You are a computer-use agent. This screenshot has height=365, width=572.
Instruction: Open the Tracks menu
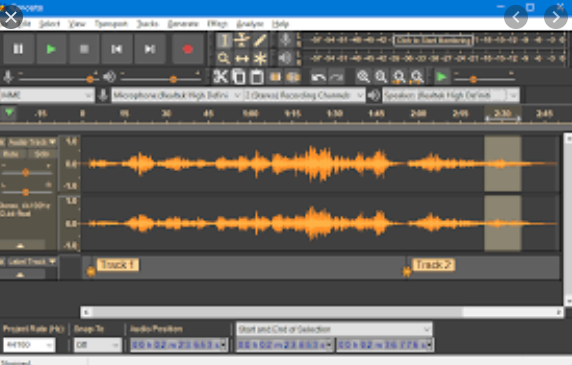[148, 24]
